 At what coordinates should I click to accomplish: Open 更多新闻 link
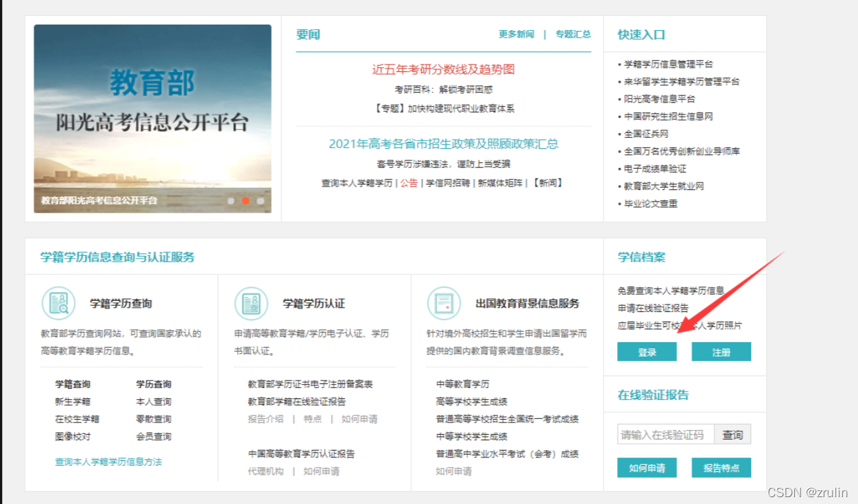pyautogui.click(x=516, y=34)
